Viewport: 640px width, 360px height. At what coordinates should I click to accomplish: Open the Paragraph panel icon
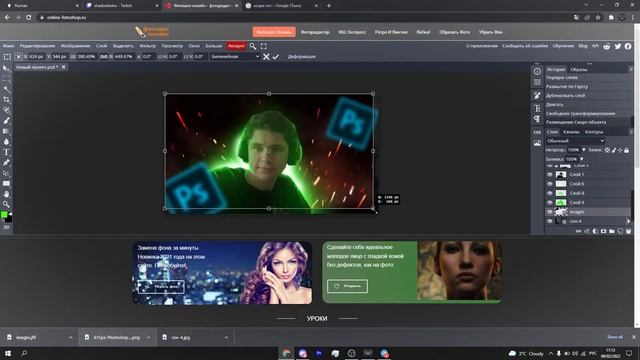(537, 119)
